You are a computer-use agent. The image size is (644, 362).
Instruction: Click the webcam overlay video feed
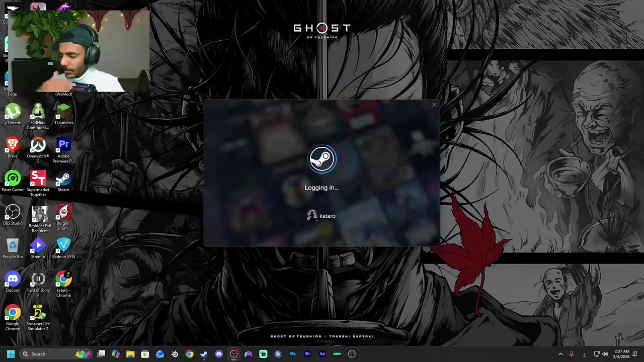[79, 51]
